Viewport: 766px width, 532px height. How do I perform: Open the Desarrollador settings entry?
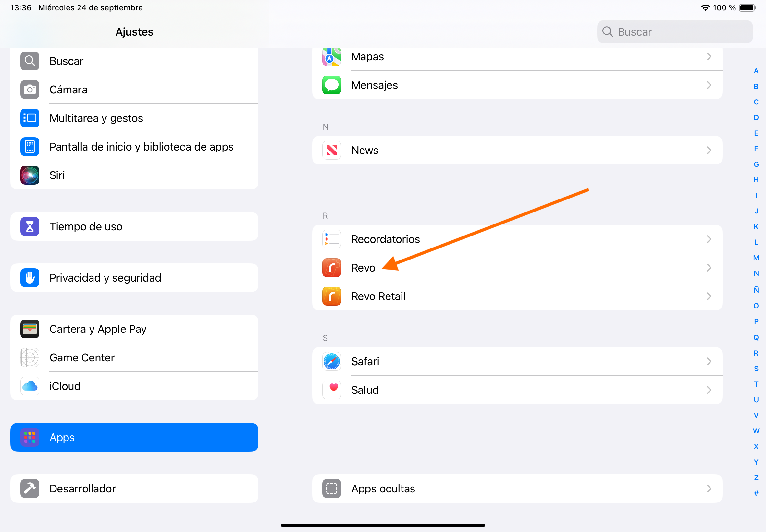[x=134, y=489]
